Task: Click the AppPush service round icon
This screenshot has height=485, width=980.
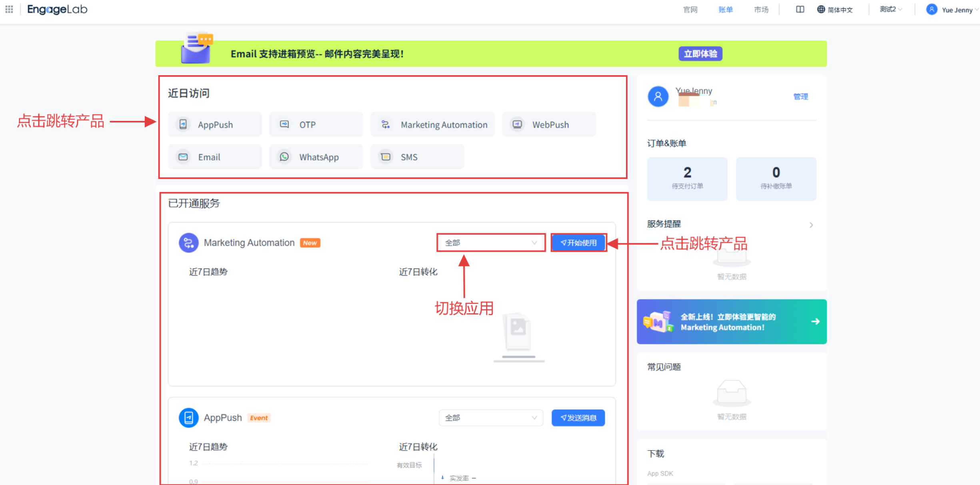Action: point(188,418)
